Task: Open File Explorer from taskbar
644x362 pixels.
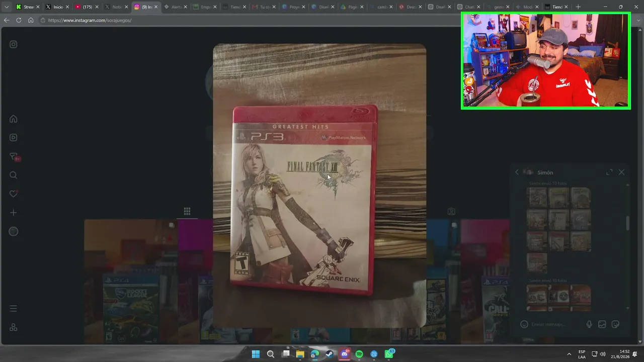Action: (300, 354)
